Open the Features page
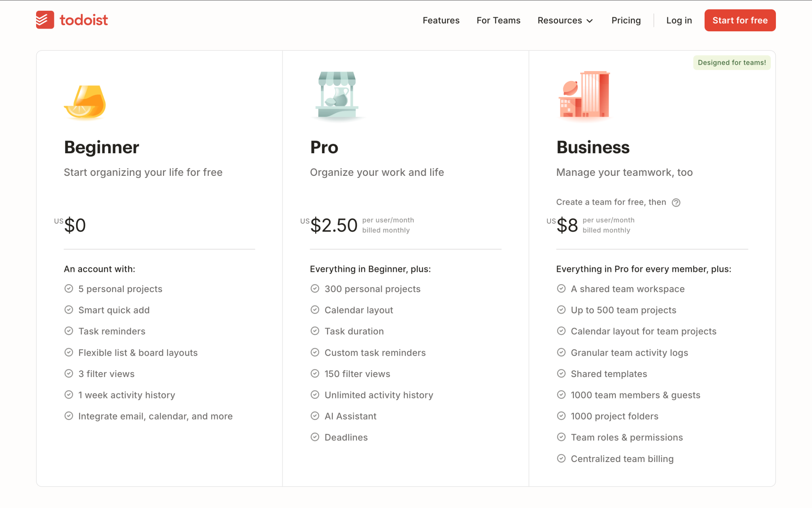Viewport: 812px width, 508px height. click(x=441, y=20)
